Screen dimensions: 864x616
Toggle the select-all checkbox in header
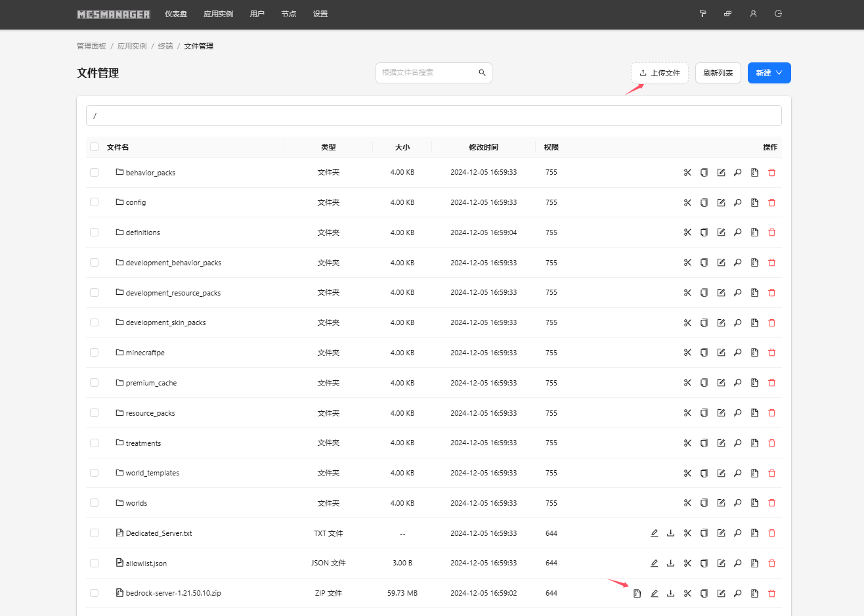(94, 147)
